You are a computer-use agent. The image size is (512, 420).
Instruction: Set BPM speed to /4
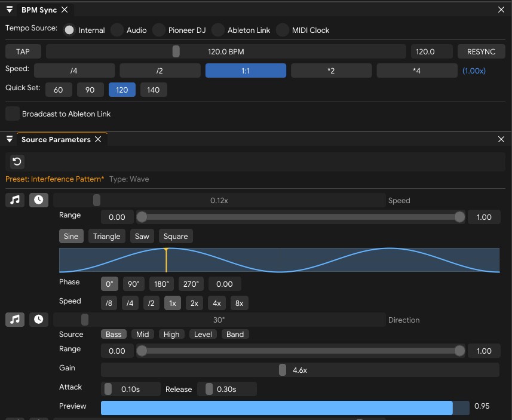click(75, 70)
